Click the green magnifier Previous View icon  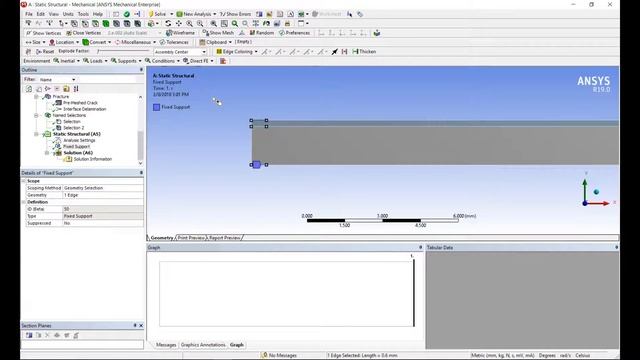click(x=235, y=23)
